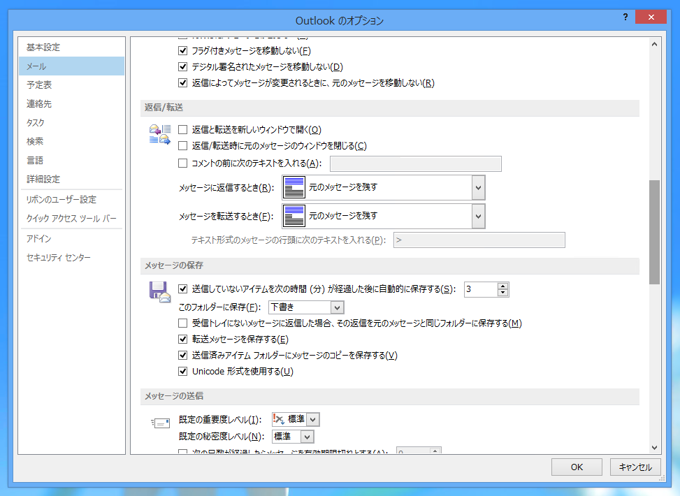The image size is (680, 496).
Task: Toggle auto-save unsent items after minutes checkbox
Action: click(x=183, y=289)
